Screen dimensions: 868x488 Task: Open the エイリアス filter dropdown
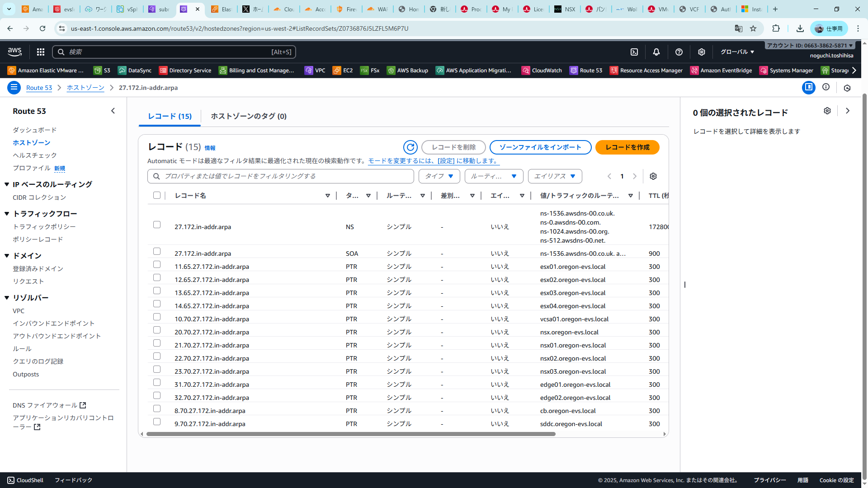click(x=555, y=176)
